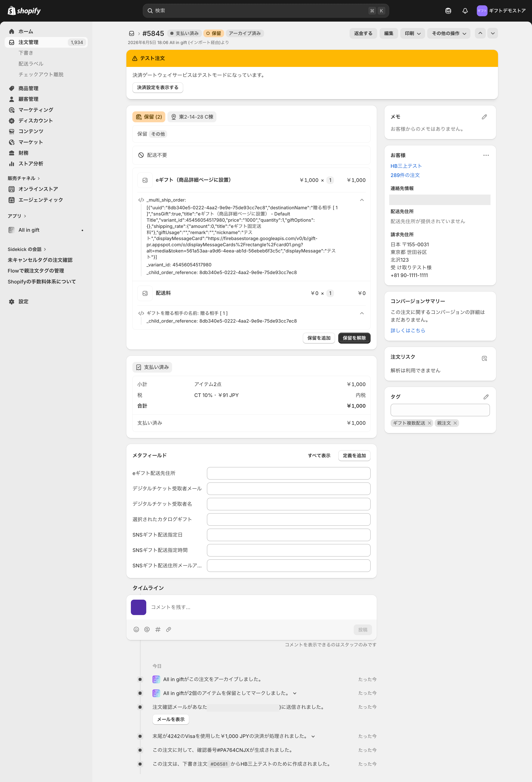Click the 編集 button
532x782 pixels.
click(x=389, y=33)
